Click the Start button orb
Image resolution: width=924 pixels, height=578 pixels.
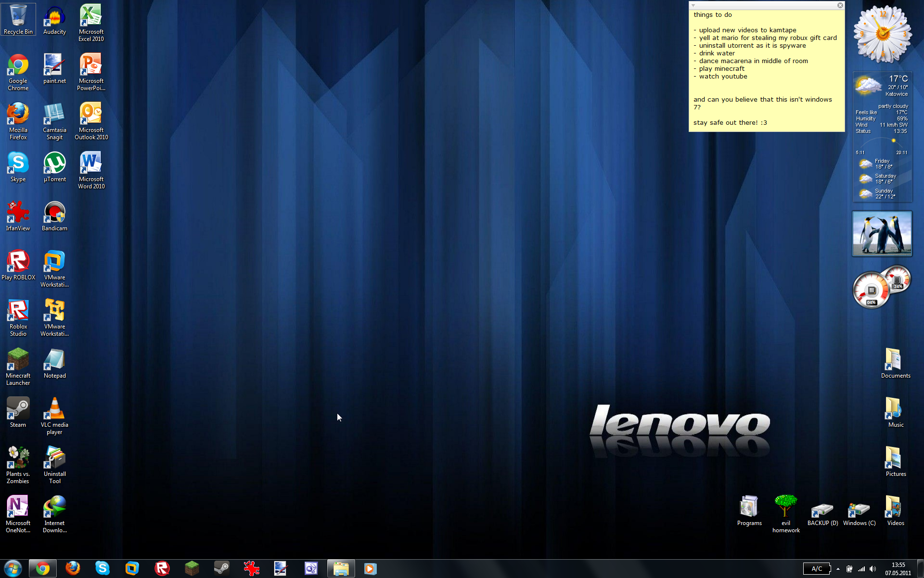(x=13, y=569)
